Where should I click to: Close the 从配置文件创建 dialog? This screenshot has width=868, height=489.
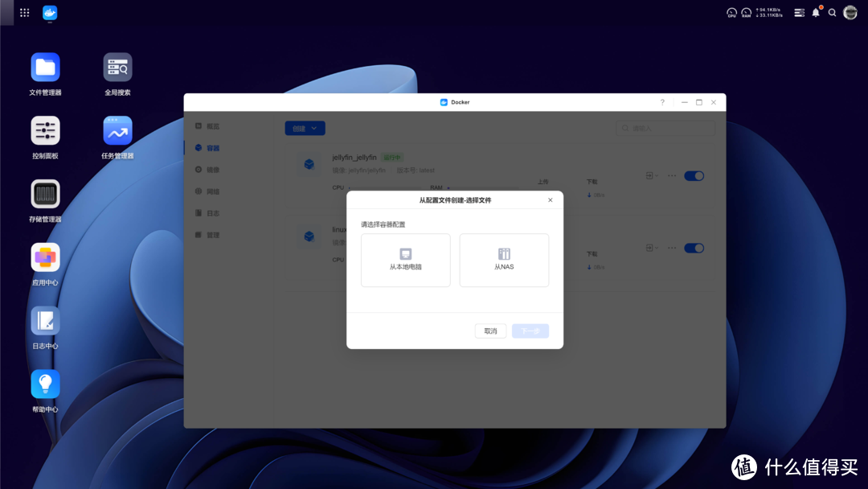(551, 200)
